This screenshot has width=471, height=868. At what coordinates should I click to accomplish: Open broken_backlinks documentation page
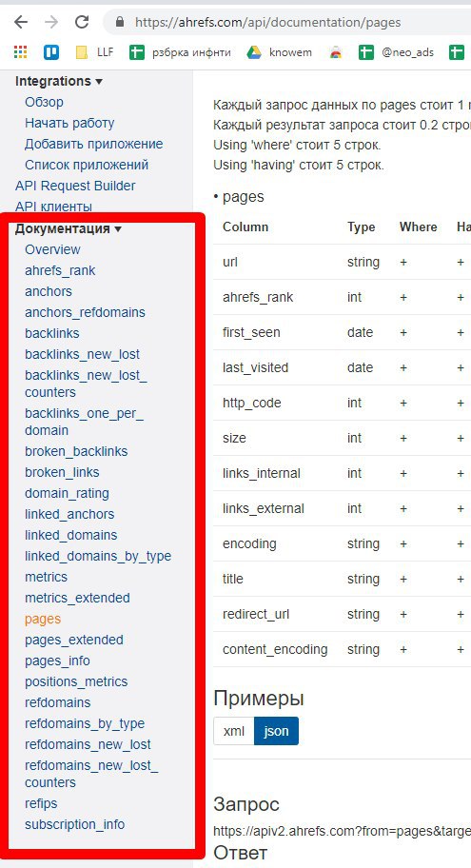[x=76, y=451]
